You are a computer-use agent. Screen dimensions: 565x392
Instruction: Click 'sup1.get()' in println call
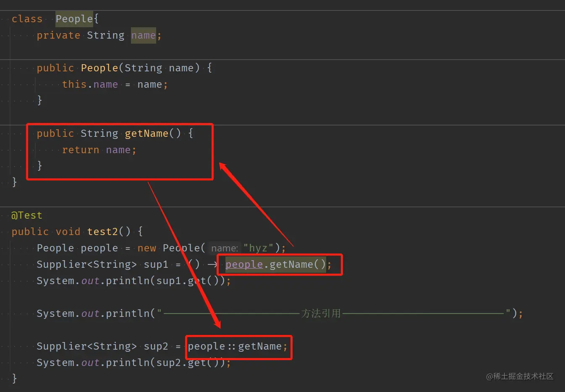click(187, 281)
